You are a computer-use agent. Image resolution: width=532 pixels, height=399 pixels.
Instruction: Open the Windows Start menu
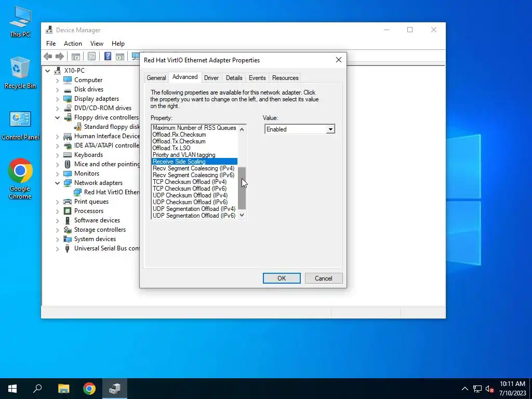click(x=12, y=389)
